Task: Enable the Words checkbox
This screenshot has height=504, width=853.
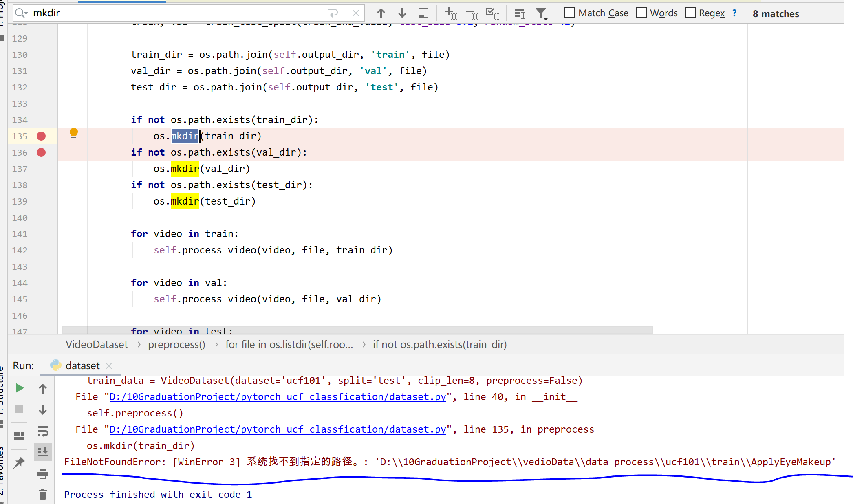Action: click(641, 13)
